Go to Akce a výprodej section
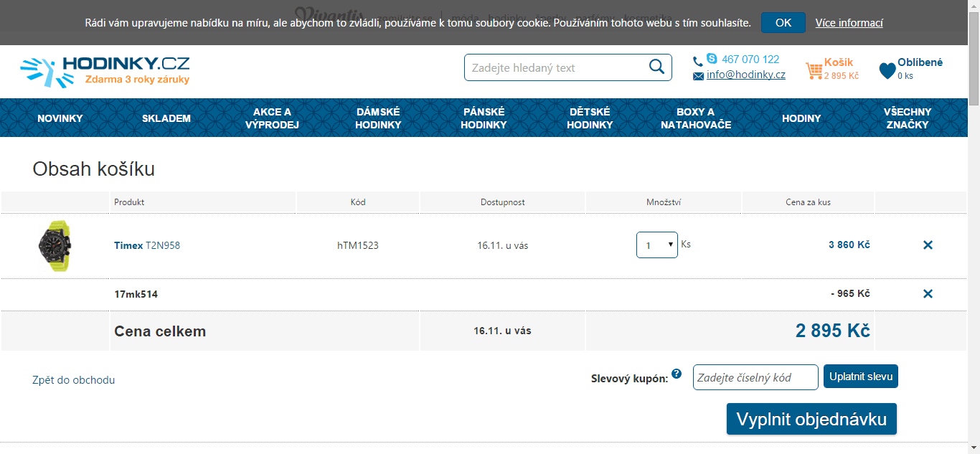 pyautogui.click(x=272, y=118)
